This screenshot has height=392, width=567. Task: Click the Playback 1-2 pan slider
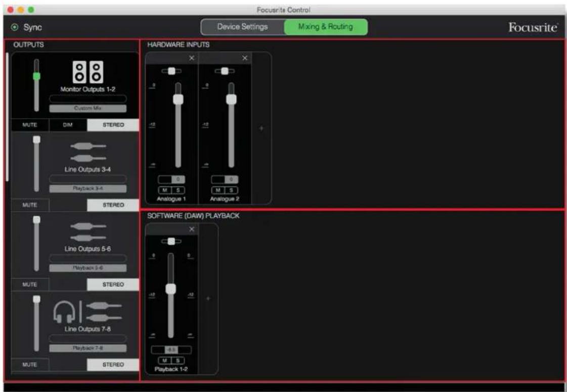(x=171, y=241)
